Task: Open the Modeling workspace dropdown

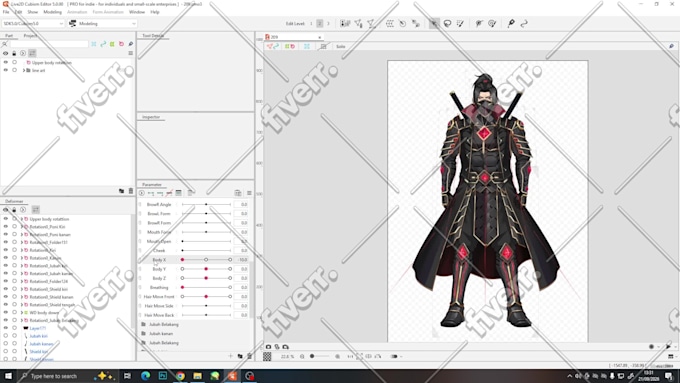Action: [x=102, y=23]
